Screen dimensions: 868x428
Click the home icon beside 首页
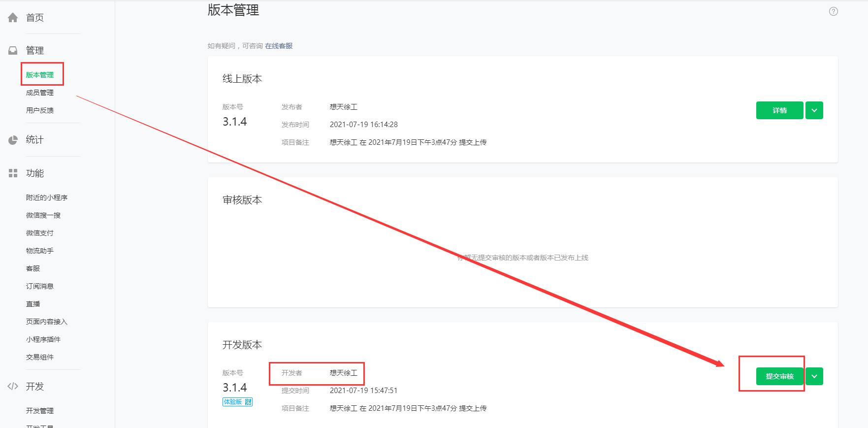pos(13,18)
